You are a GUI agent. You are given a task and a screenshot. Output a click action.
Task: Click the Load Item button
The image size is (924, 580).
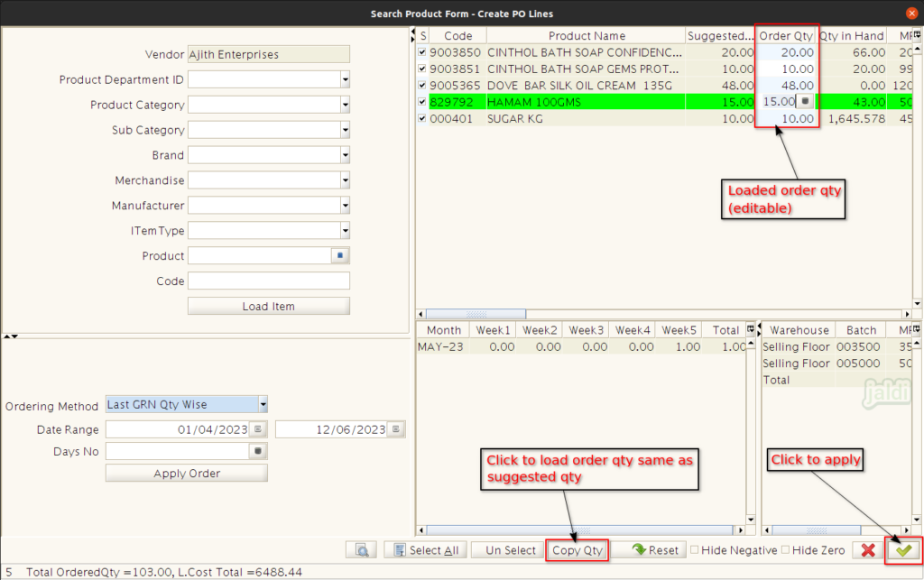[269, 306]
